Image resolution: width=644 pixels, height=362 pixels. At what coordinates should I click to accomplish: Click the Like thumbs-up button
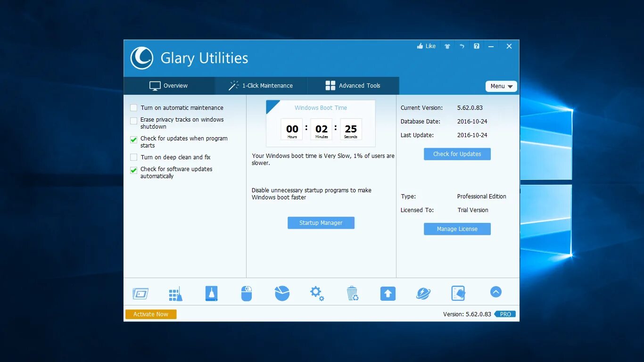coord(426,46)
